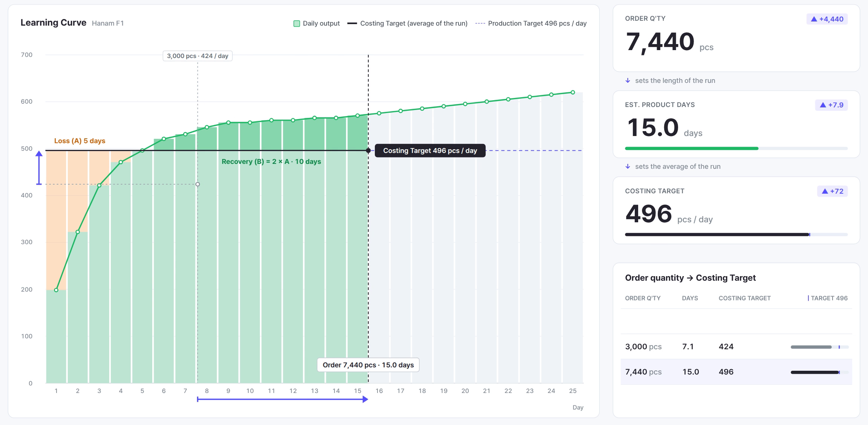The image size is (868, 425).
Task: Click the 'Recovery (B) = 2 × A' annotation
Action: pyautogui.click(x=271, y=162)
